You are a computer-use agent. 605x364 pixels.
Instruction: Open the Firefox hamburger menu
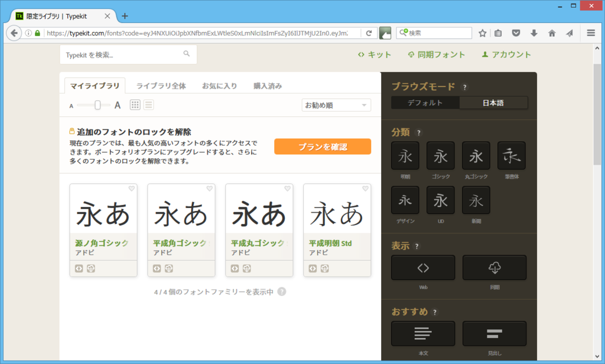click(591, 33)
